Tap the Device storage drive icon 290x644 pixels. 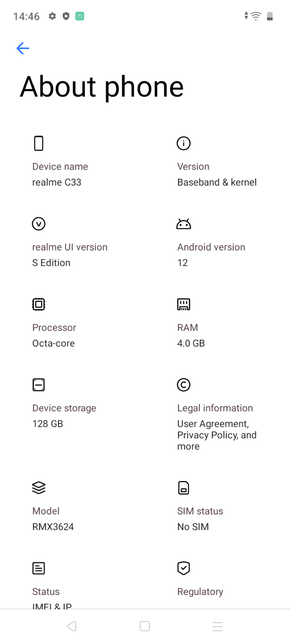39,385
